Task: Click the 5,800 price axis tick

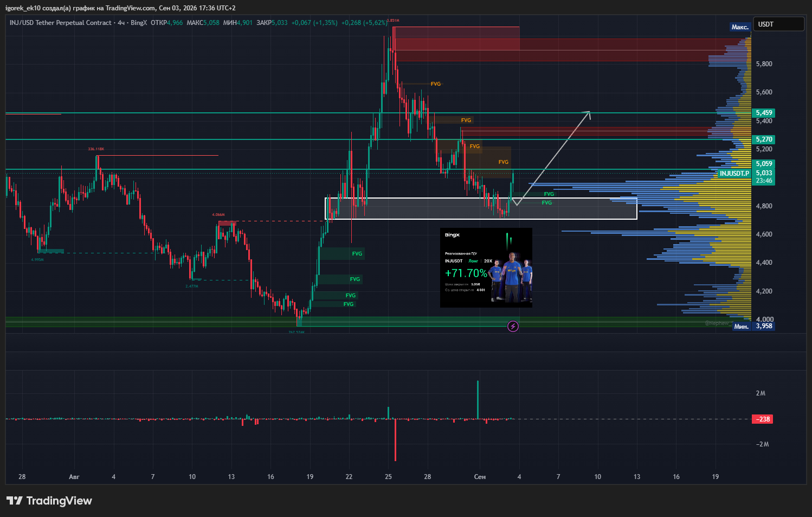Action: [764, 64]
